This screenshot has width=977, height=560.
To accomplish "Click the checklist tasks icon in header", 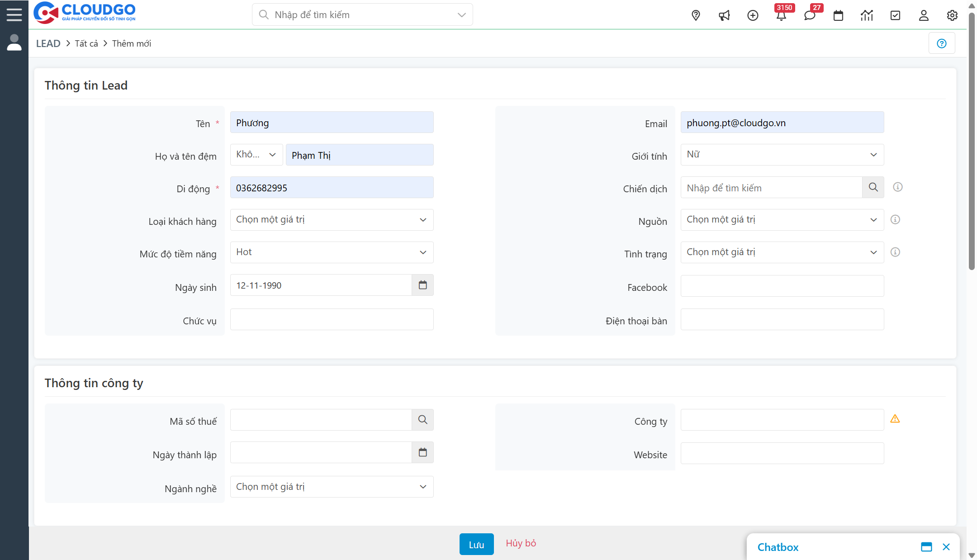I will point(895,15).
